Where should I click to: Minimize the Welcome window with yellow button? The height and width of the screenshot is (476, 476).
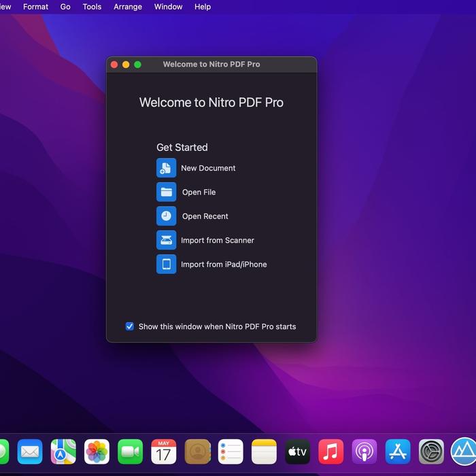(x=126, y=65)
